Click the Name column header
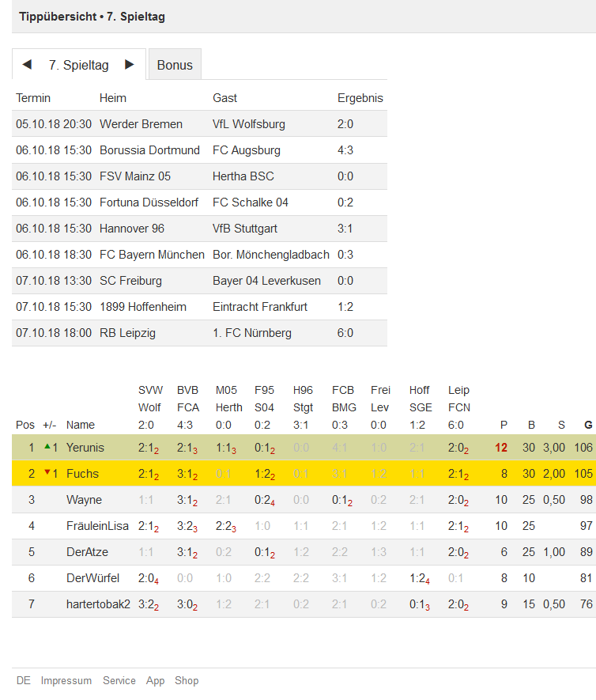The image size is (596, 700). click(x=81, y=425)
